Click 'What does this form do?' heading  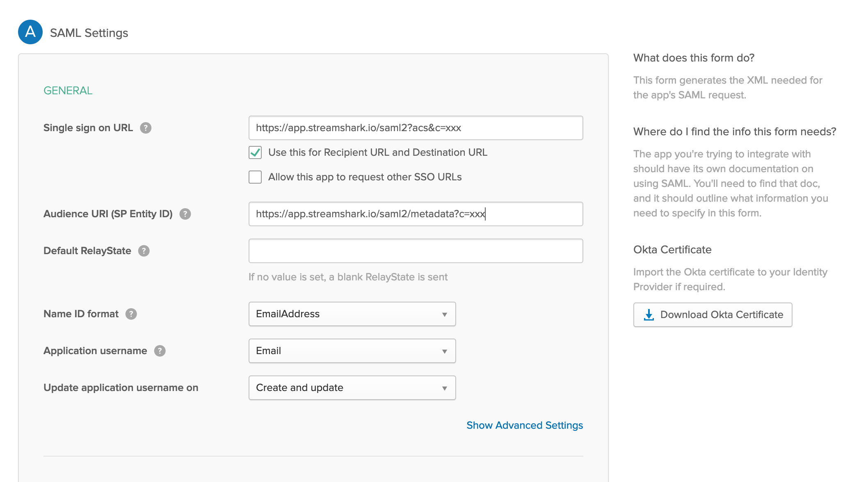click(694, 58)
